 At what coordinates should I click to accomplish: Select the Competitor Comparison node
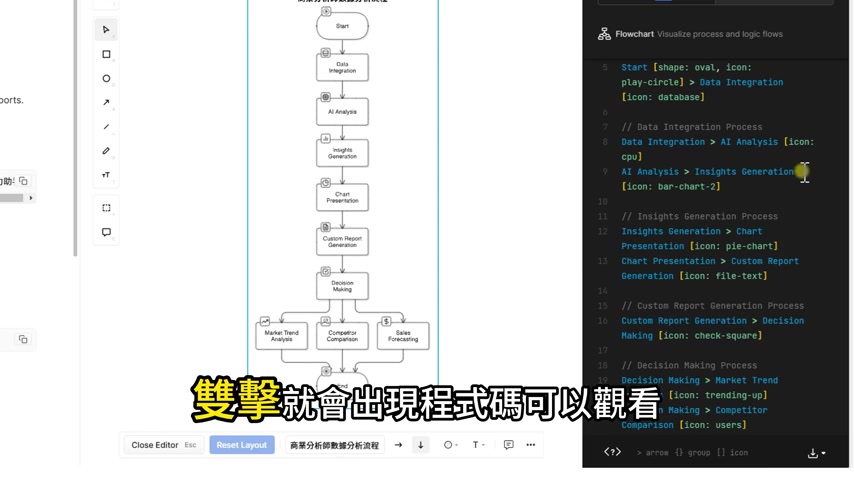(x=342, y=336)
